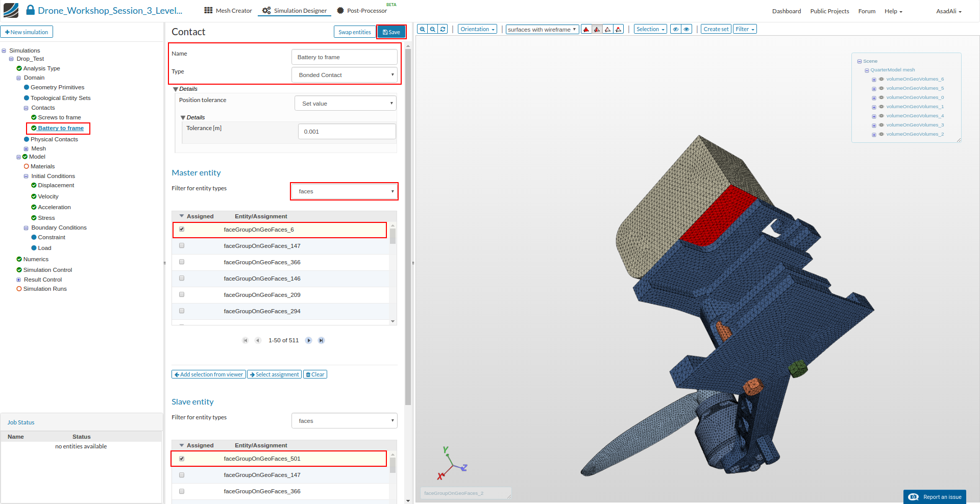Check master faceGroupOnGeoFaces_147 checkbox

[x=182, y=246]
